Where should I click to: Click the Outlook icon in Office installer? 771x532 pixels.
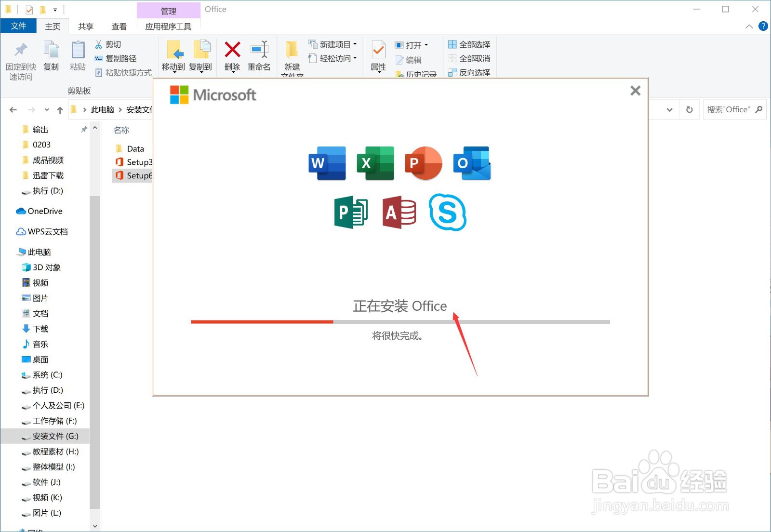click(472, 163)
